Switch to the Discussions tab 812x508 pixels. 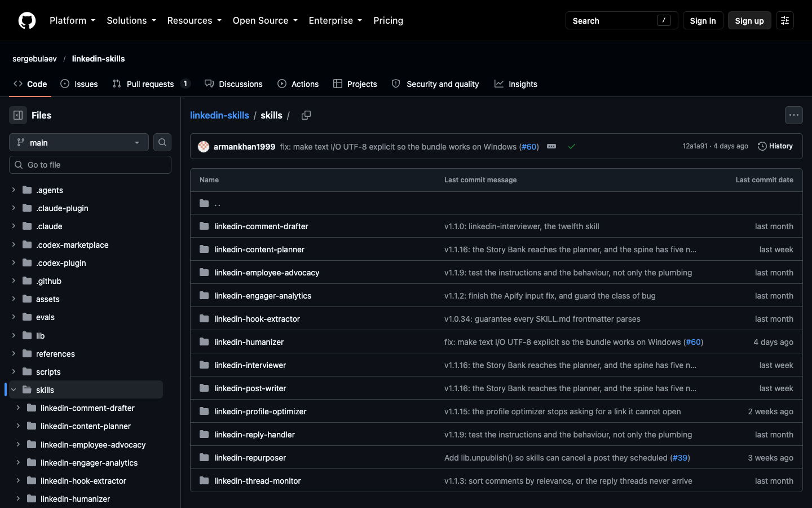tap(233, 84)
